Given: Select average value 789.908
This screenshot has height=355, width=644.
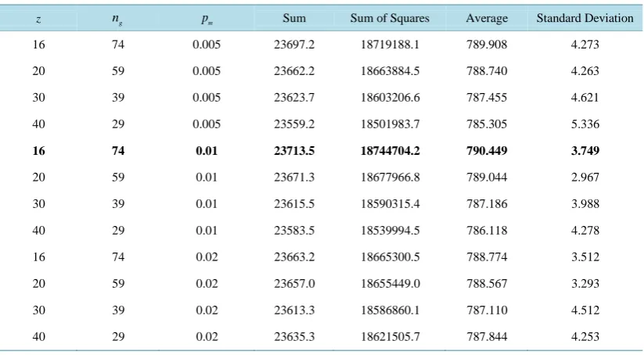Looking at the screenshot, I should click(x=487, y=45).
